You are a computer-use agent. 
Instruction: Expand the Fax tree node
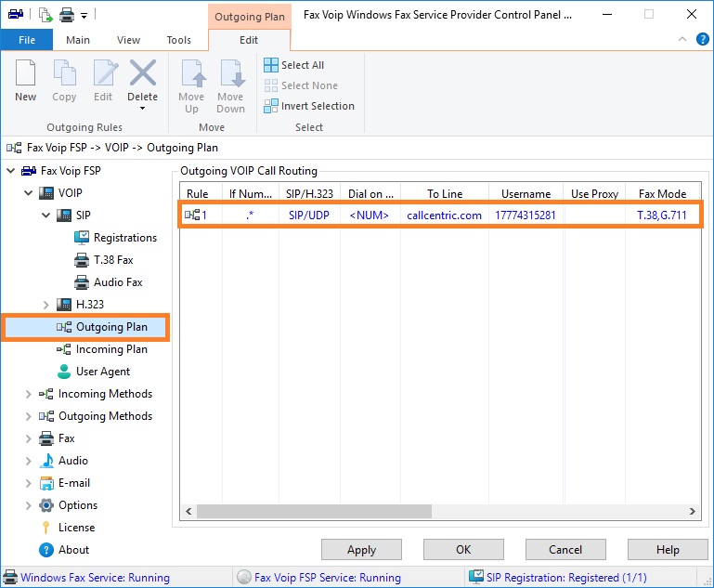(x=28, y=438)
